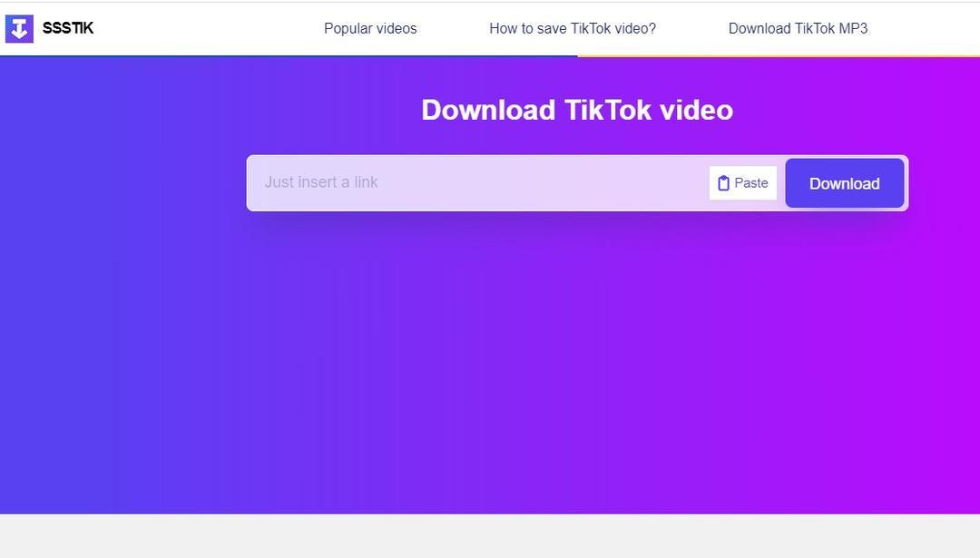
Task: Click the SSSTIK brand name text
Action: (68, 28)
